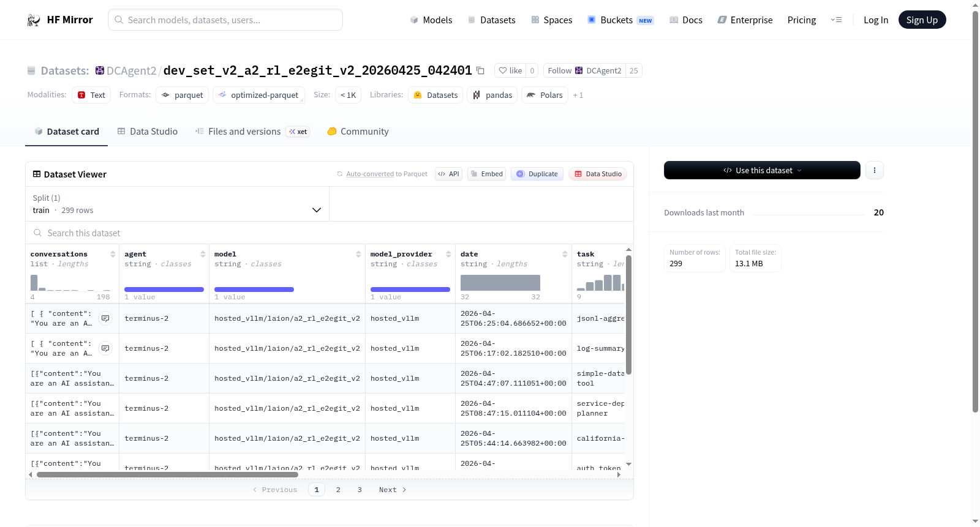The image size is (980, 527).
Task: Click the HF Mirror logo icon
Action: point(34,20)
